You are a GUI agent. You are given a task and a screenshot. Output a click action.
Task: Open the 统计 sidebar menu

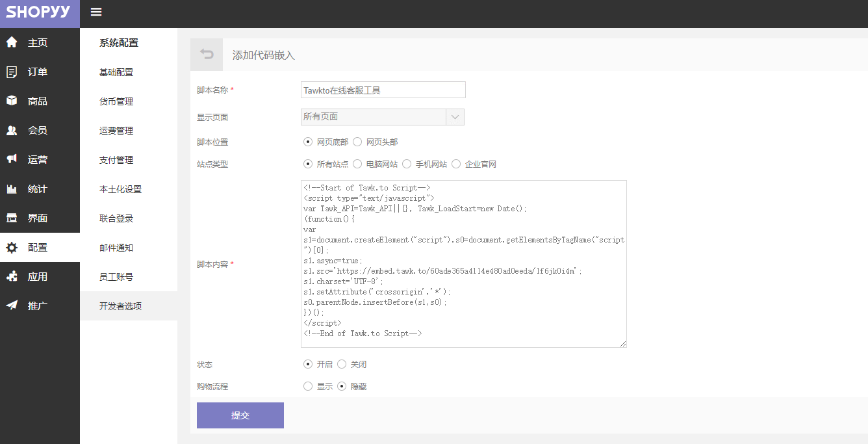pos(40,189)
